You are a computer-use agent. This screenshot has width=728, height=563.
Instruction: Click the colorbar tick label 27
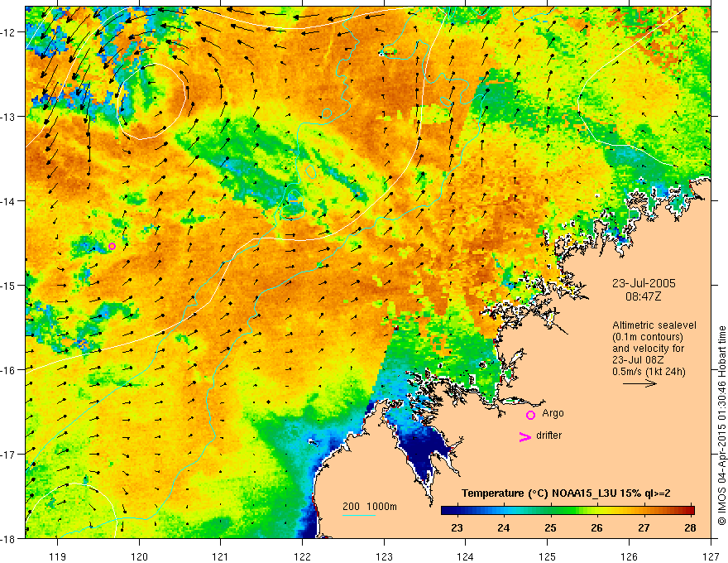tap(644, 527)
